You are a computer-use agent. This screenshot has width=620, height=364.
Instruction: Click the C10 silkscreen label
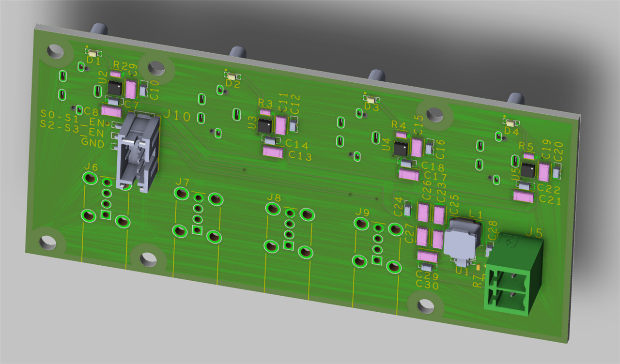155,90
